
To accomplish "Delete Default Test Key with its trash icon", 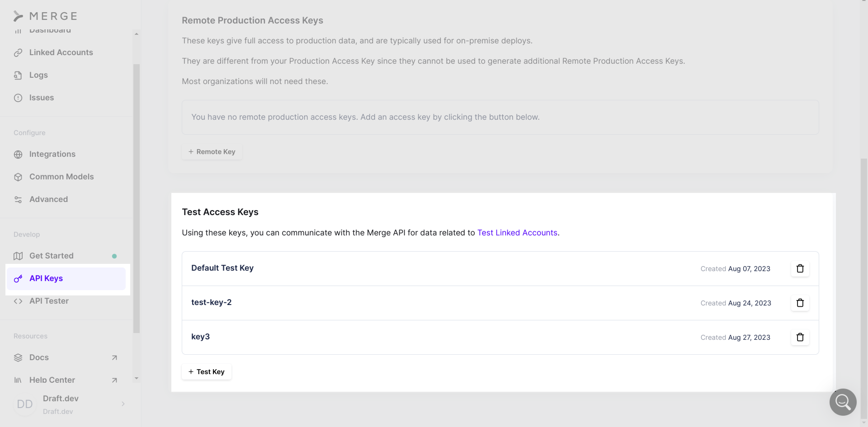I will 800,268.
